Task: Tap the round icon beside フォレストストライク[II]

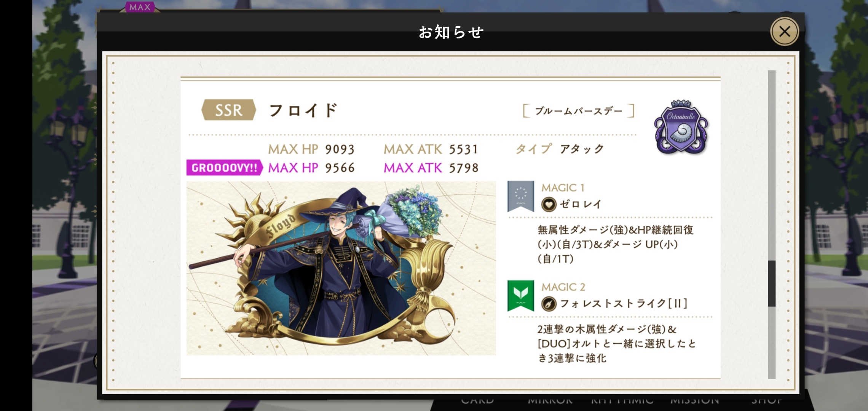Action: point(549,304)
